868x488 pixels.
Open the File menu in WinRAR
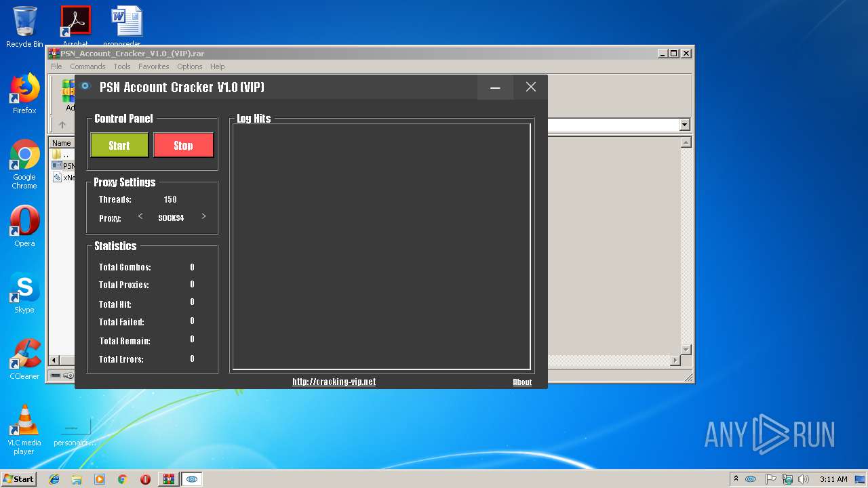(56, 66)
